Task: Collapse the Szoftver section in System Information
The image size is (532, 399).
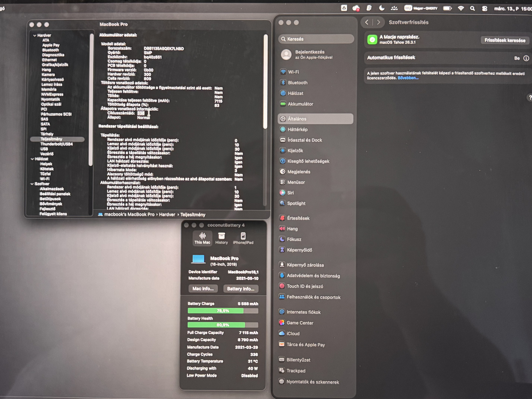Action: [32, 184]
